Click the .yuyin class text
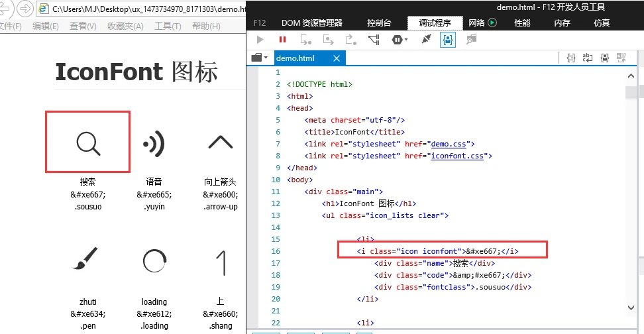 pyautogui.click(x=154, y=207)
